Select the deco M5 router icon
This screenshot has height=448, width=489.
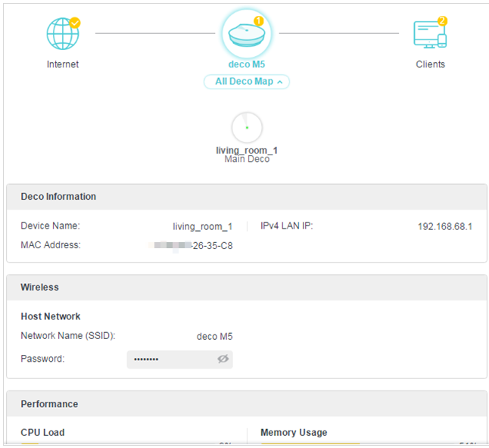[247, 33]
